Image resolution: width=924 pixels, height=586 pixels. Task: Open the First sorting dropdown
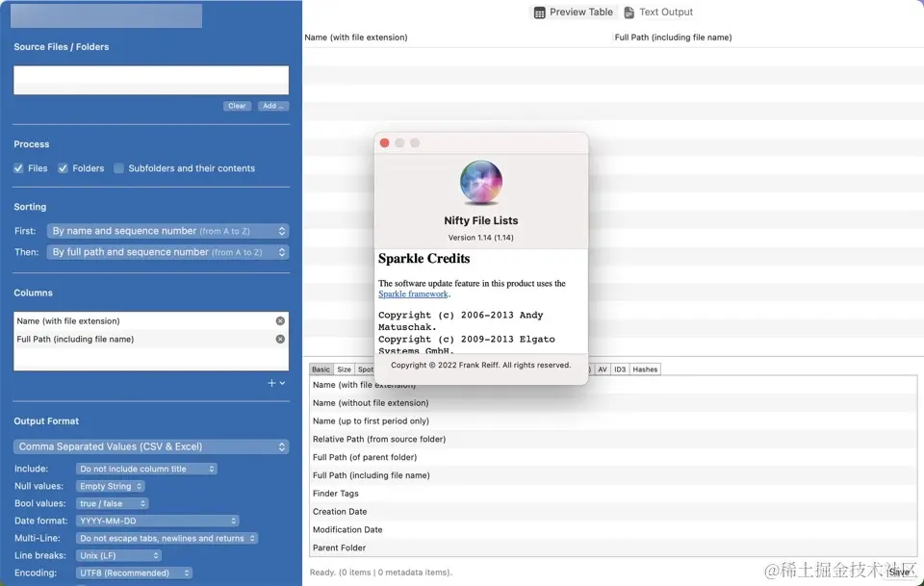167,231
